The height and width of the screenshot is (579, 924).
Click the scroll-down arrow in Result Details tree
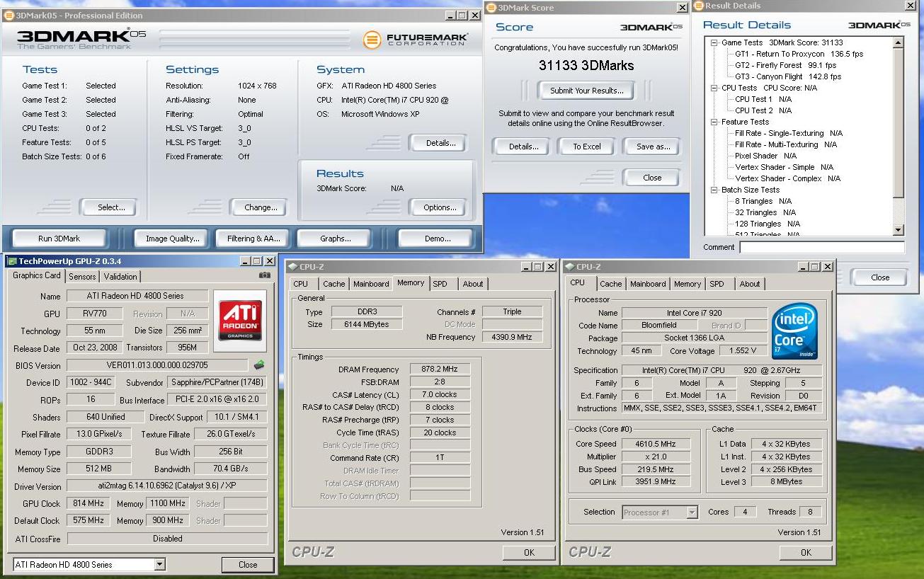click(x=899, y=230)
